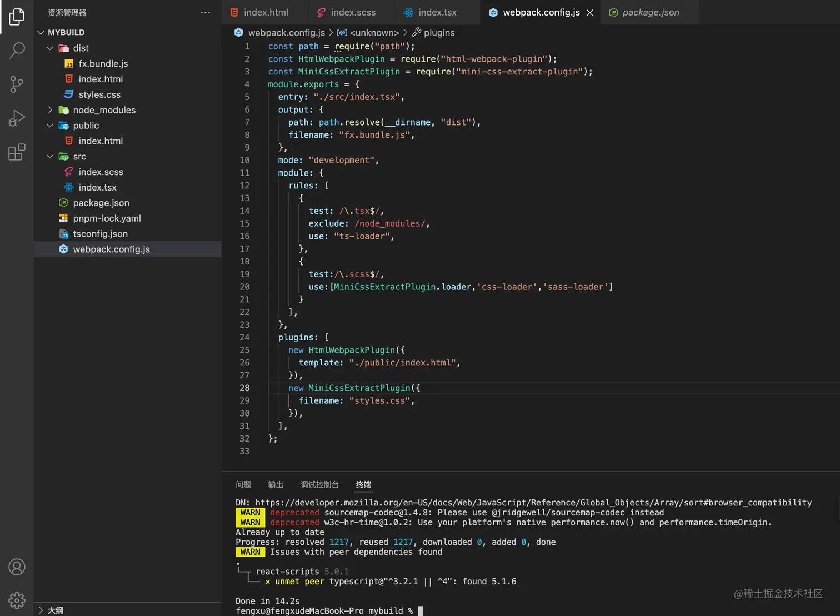Click "fx.bundle.js" filename string on line 8

click(x=374, y=135)
